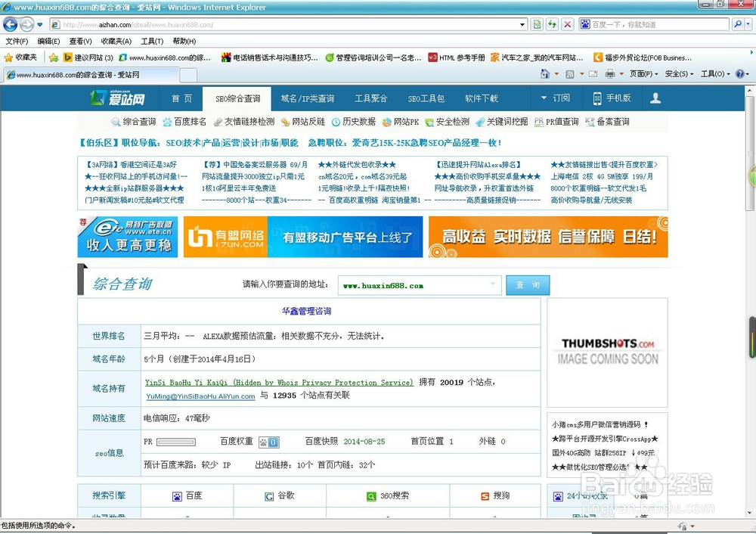Click the compatibility view icon
This screenshot has height=534, width=756.
tap(537, 25)
